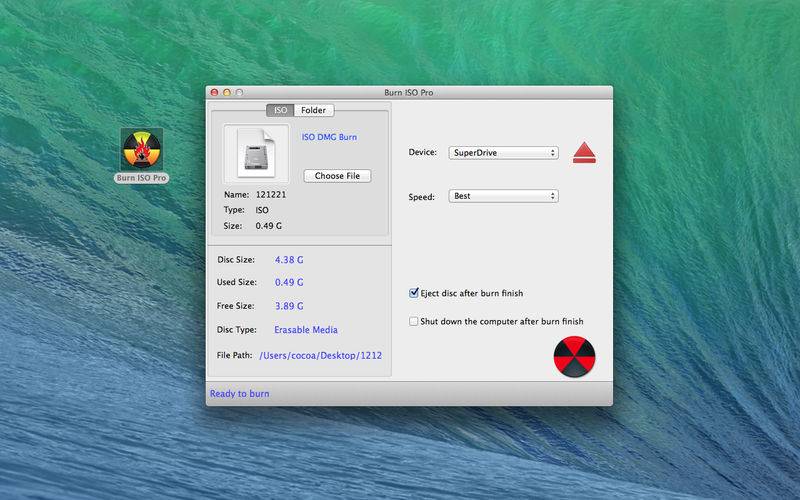Click the Type value ISO

point(262,210)
